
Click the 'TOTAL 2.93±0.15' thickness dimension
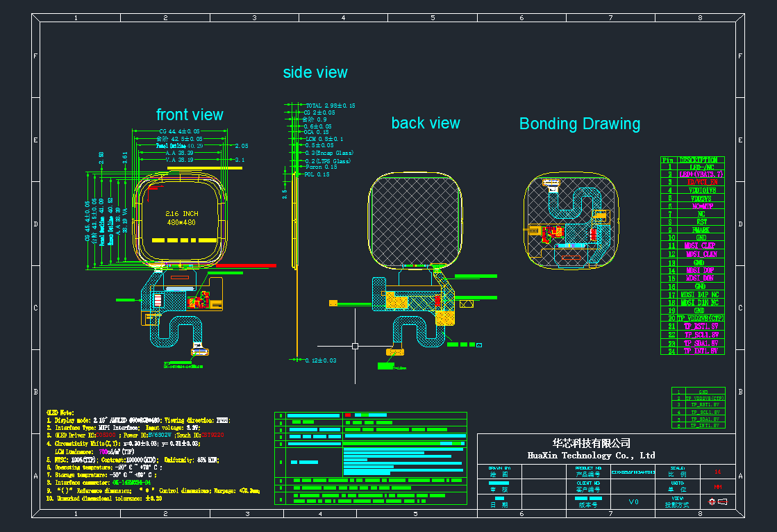pos(330,106)
